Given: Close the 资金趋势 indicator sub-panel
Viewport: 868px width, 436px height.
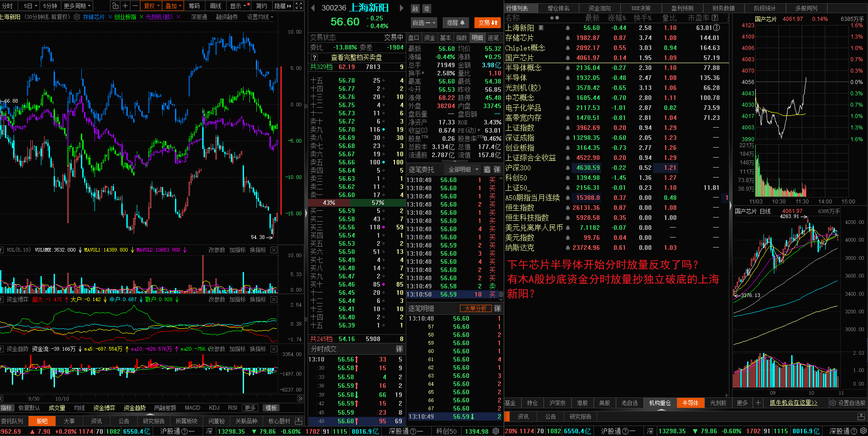Looking at the screenshot, I should [x=274, y=349].
